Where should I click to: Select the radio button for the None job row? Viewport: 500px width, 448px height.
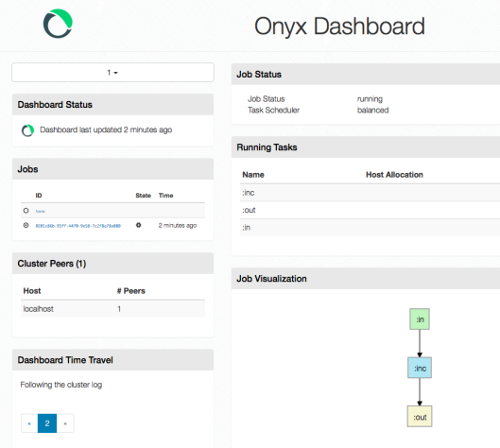coord(26,211)
